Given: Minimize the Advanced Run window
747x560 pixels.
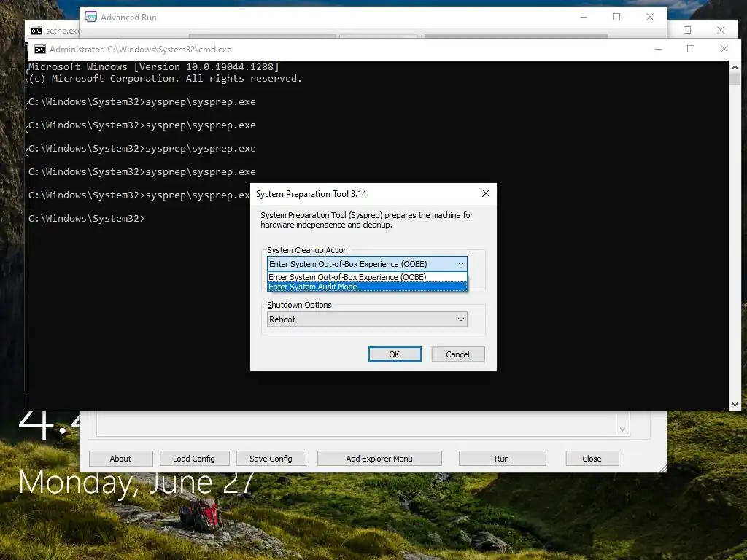Looking at the screenshot, I should point(584,17).
